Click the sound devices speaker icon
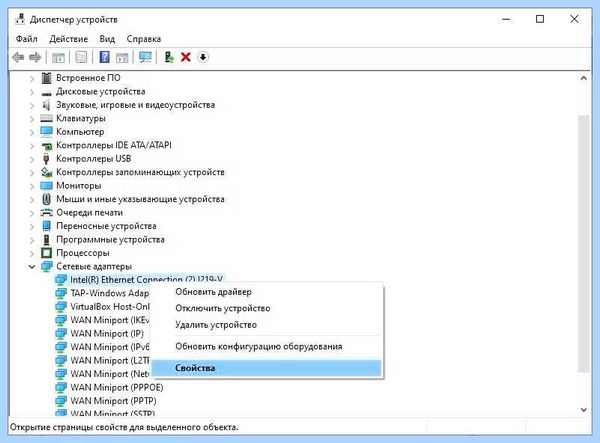Viewport: 600px width, 443px height. click(46, 105)
